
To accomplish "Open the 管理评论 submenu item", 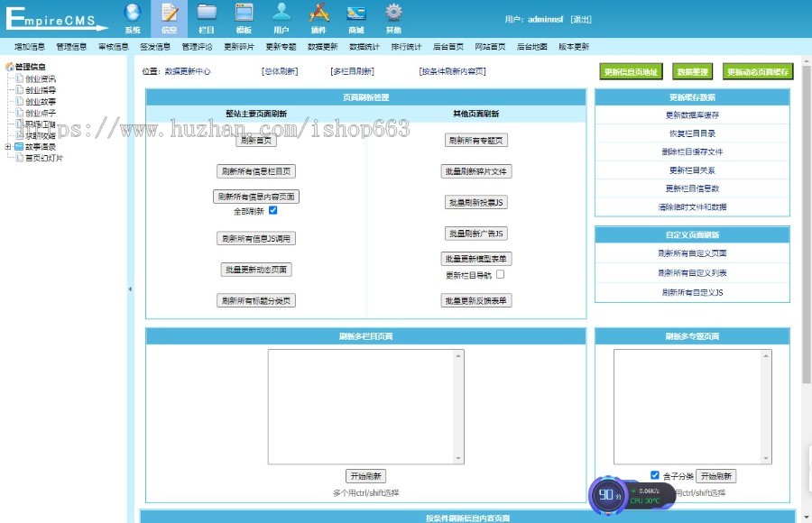I will click(197, 47).
